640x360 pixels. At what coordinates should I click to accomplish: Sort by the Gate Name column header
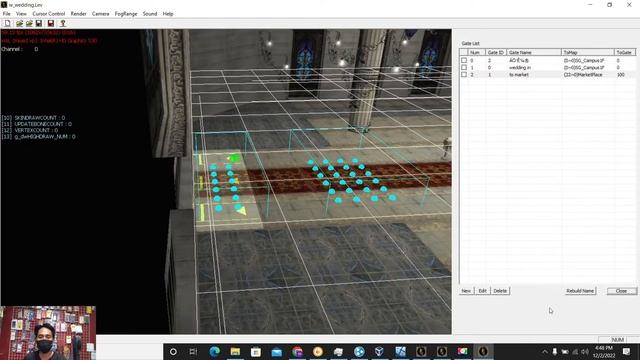tap(534, 52)
